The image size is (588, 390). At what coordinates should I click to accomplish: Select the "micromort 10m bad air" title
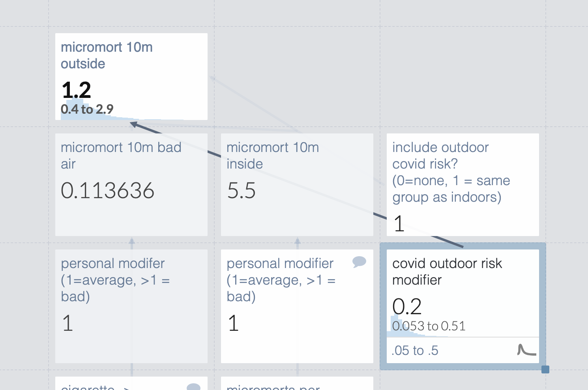(121, 156)
